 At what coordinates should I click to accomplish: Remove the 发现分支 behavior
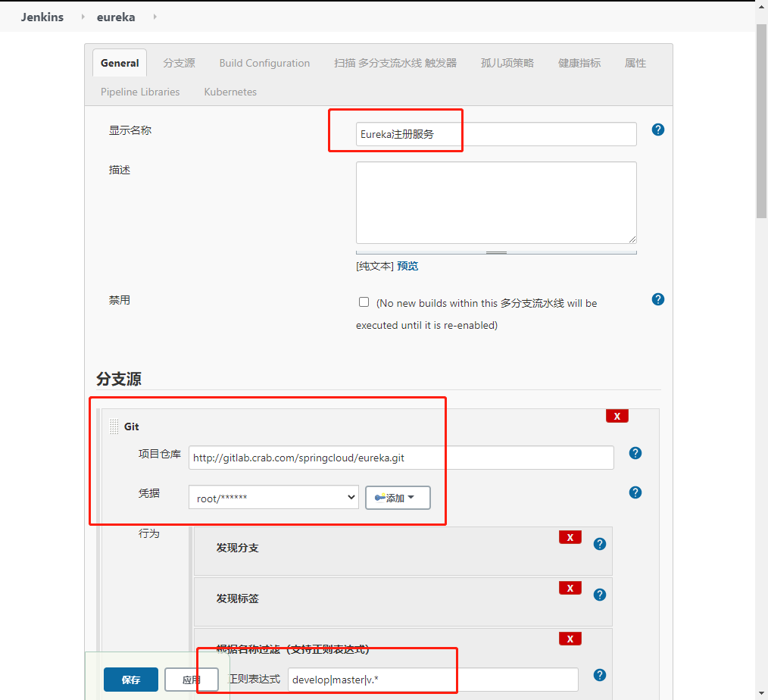click(570, 537)
